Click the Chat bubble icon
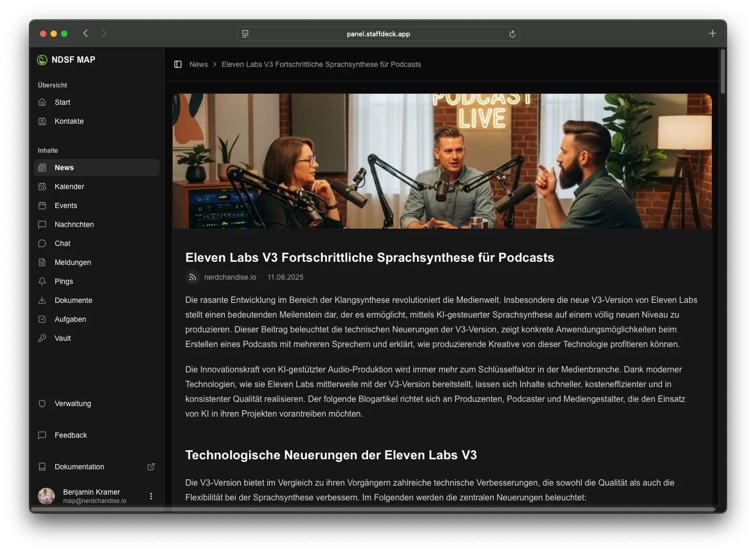 click(42, 243)
